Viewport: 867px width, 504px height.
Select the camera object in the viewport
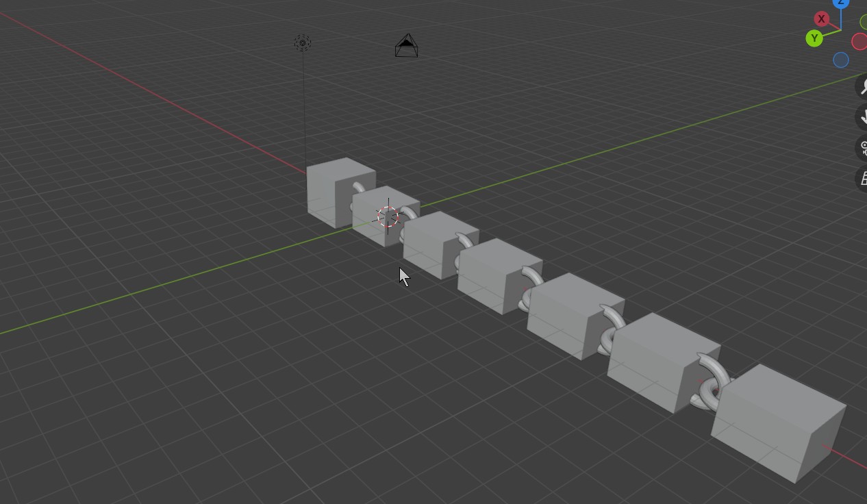point(407,46)
